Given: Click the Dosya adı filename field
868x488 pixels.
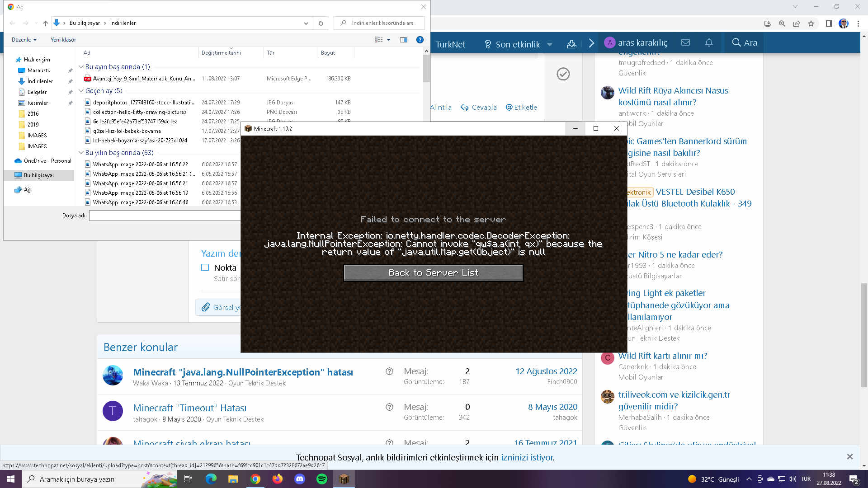Looking at the screenshot, I should tap(165, 216).
